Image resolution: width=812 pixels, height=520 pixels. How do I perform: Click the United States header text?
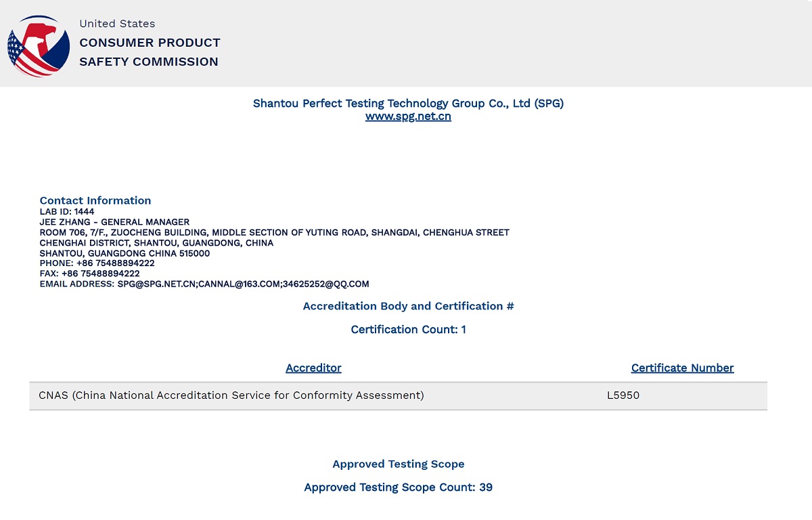click(117, 24)
